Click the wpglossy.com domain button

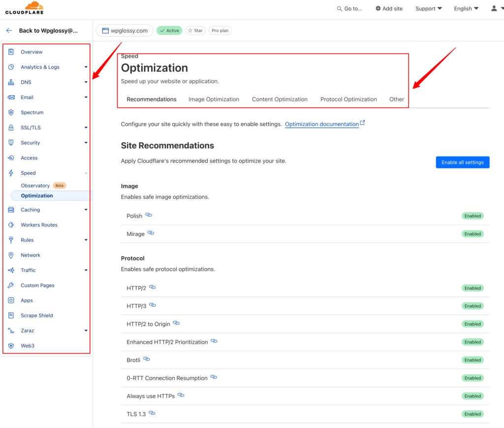point(125,31)
